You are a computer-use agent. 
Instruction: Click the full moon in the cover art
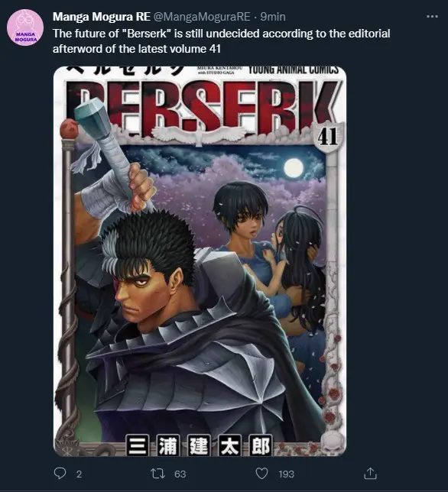(x=294, y=168)
